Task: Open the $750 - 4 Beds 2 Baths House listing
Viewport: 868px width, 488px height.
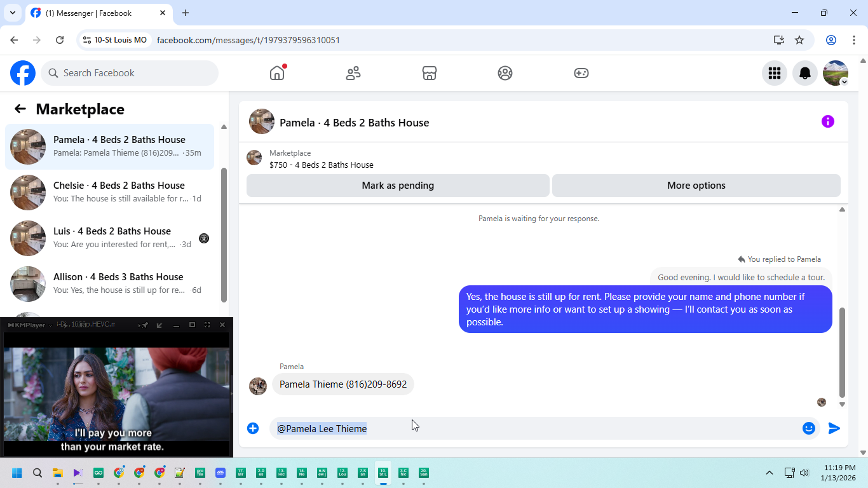Action: point(322,165)
